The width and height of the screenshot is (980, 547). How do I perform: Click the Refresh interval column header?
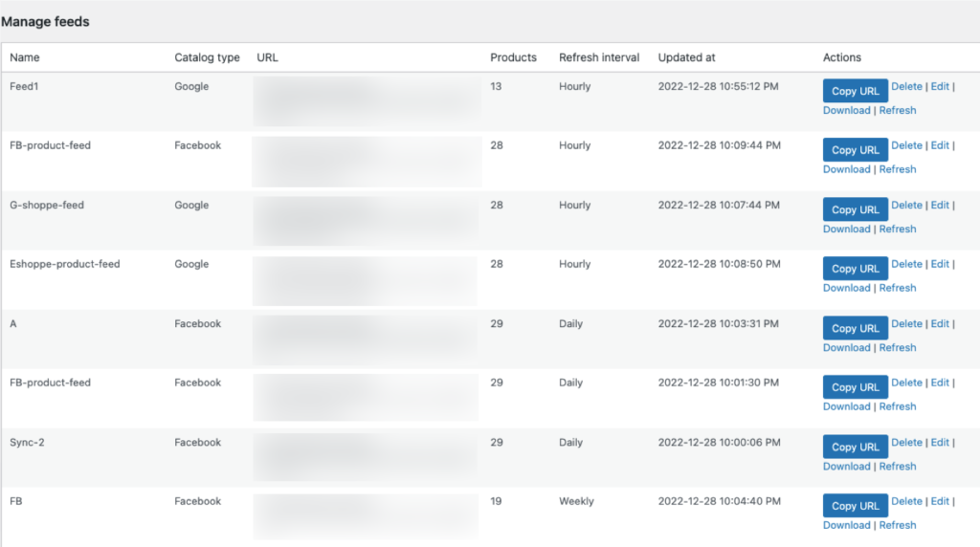(x=599, y=58)
